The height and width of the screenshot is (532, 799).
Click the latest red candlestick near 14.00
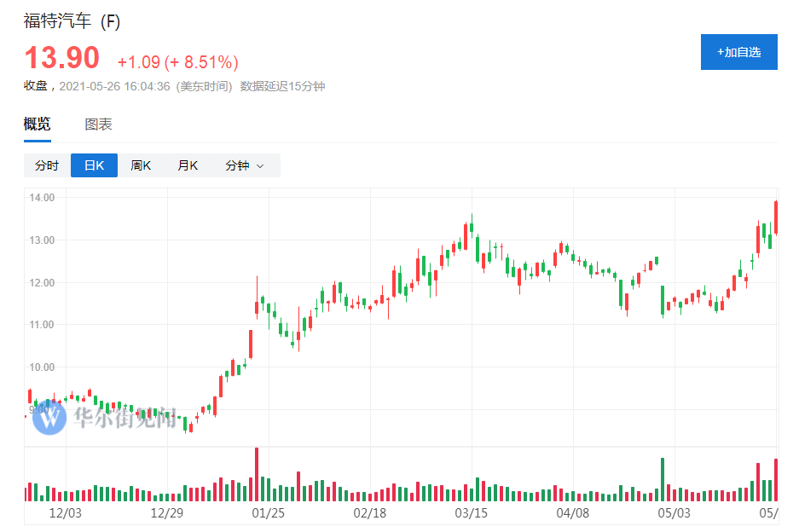(x=776, y=217)
